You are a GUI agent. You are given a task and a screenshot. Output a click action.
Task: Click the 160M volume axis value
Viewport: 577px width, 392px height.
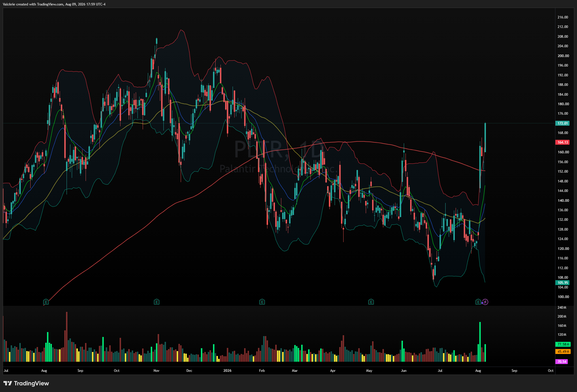coord(562,326)
